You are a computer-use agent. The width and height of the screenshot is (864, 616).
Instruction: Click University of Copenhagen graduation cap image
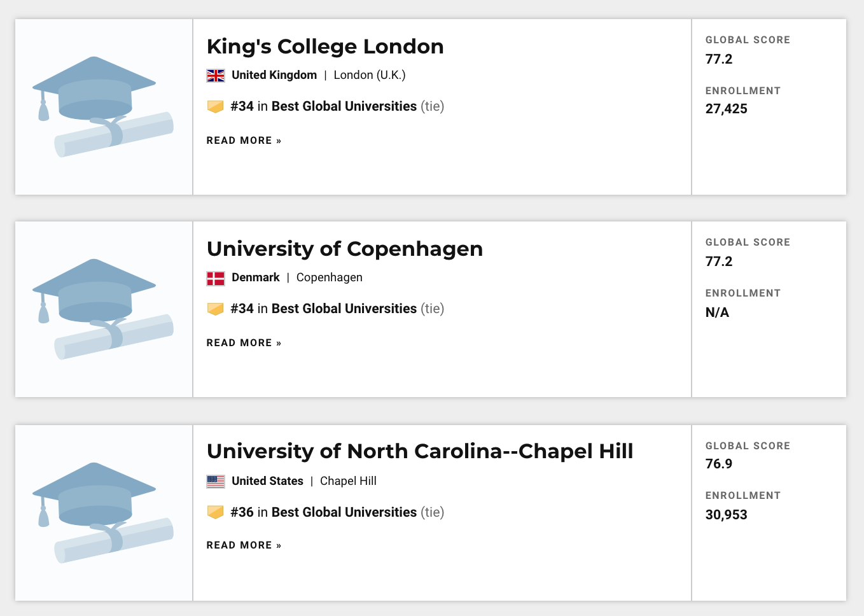click(x=104, y=309)
